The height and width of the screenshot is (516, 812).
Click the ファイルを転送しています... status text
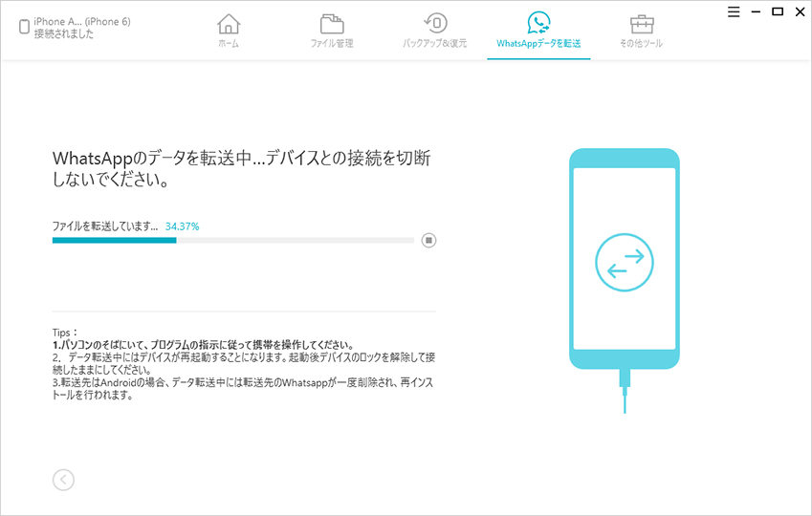(105, 226)
